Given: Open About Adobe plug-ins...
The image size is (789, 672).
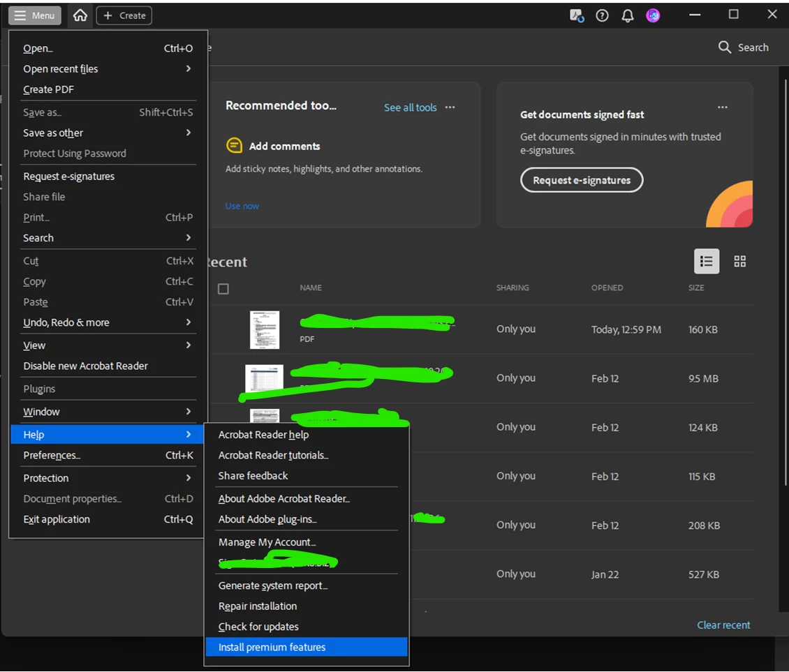Looking at the screenshot, I should tap(307, 519).
